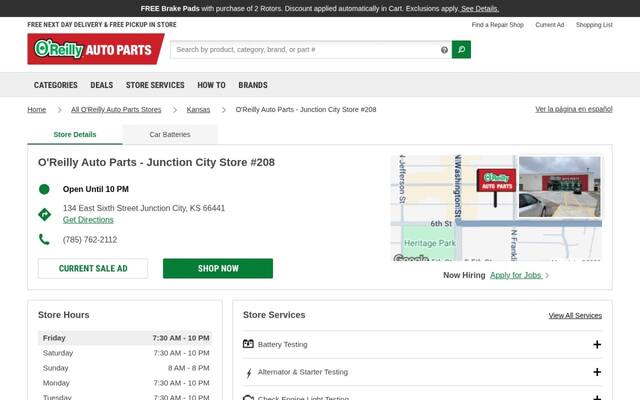This screenshot has height=400, width=640.
Task: Click the address 134 East Sixth Street
Action: 144,208
